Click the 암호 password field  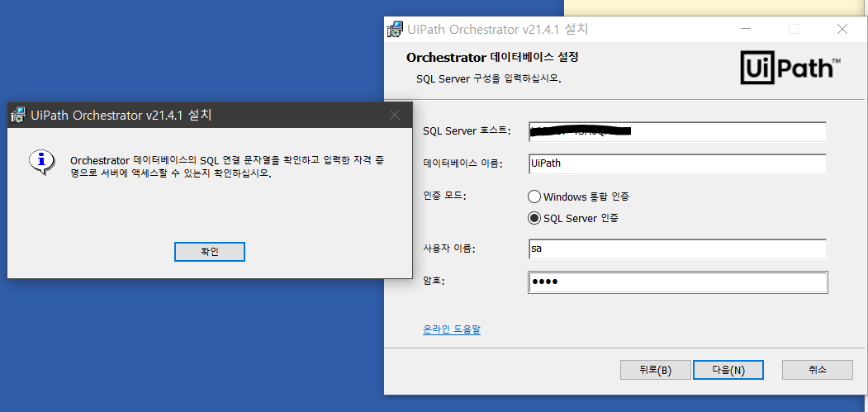[677, 282]
